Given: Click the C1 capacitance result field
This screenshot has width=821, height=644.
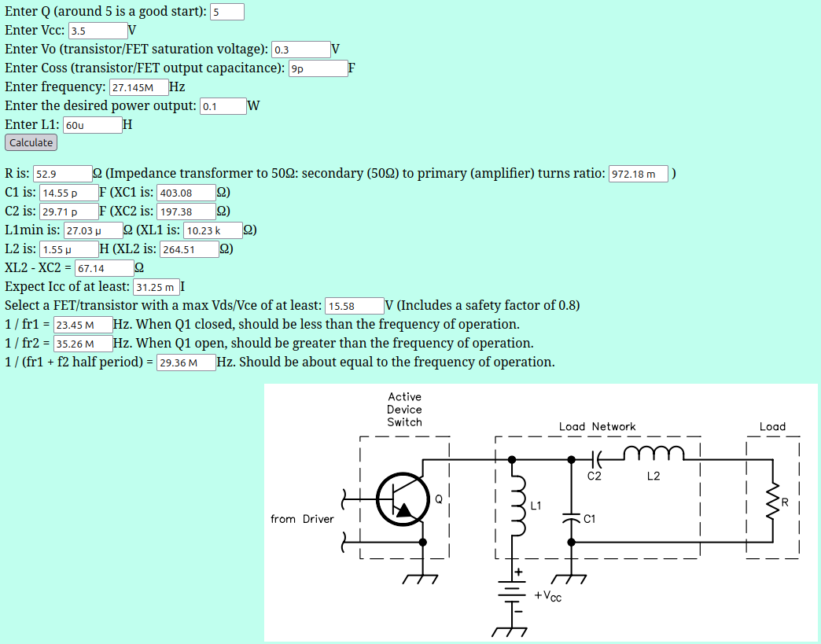Looking at the screenshot, I should click(x=68, y=193).
